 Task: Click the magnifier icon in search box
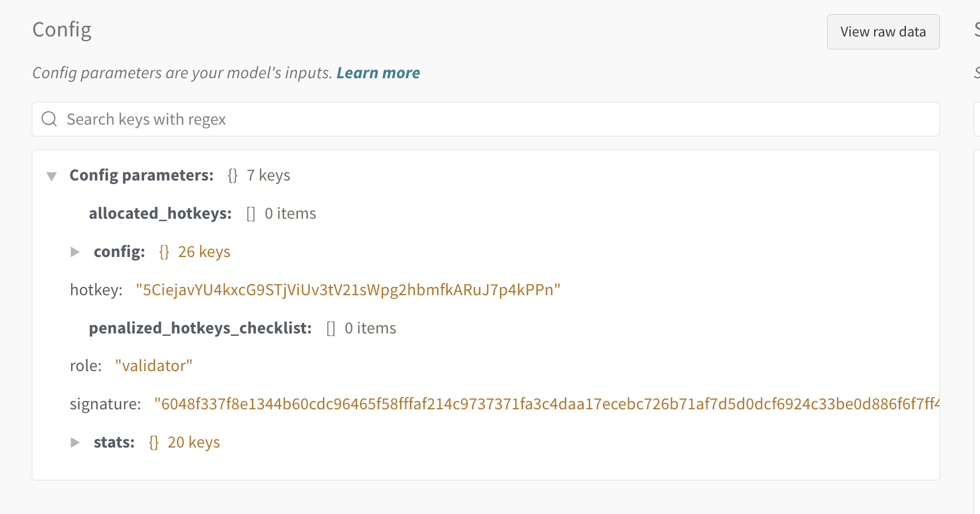click(49, 119)
